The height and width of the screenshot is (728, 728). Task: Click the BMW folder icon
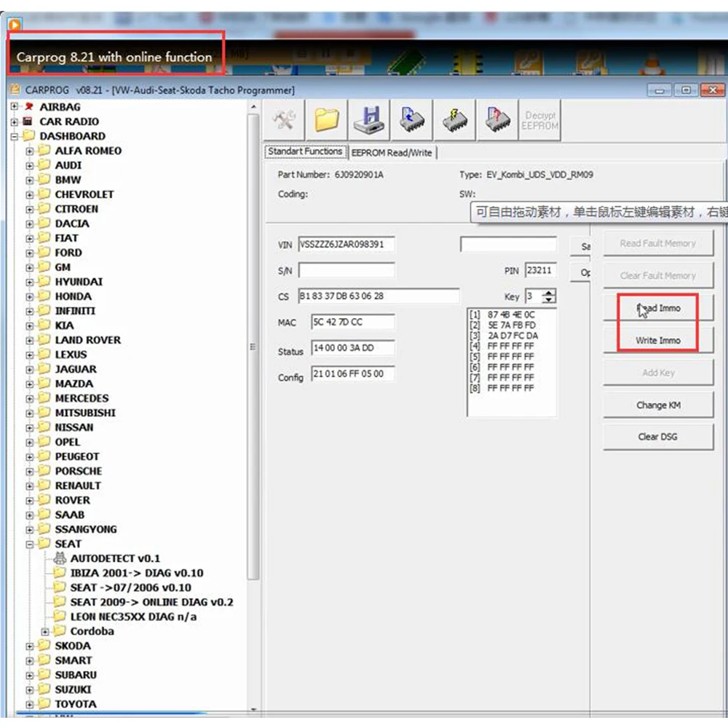(x=44, y=179)
